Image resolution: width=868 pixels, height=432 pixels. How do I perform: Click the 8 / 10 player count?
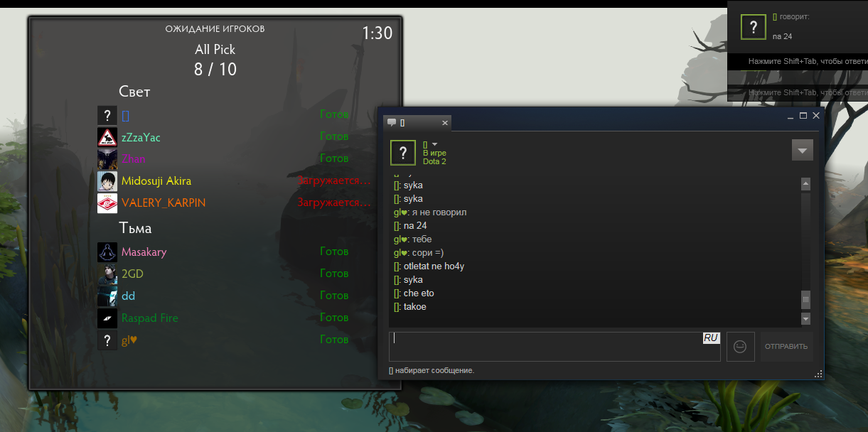coord(215,70)
